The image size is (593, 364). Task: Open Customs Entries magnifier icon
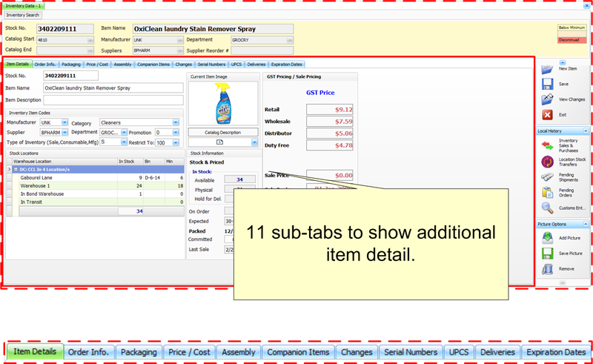pyautogui.click(x=547, y=208)
